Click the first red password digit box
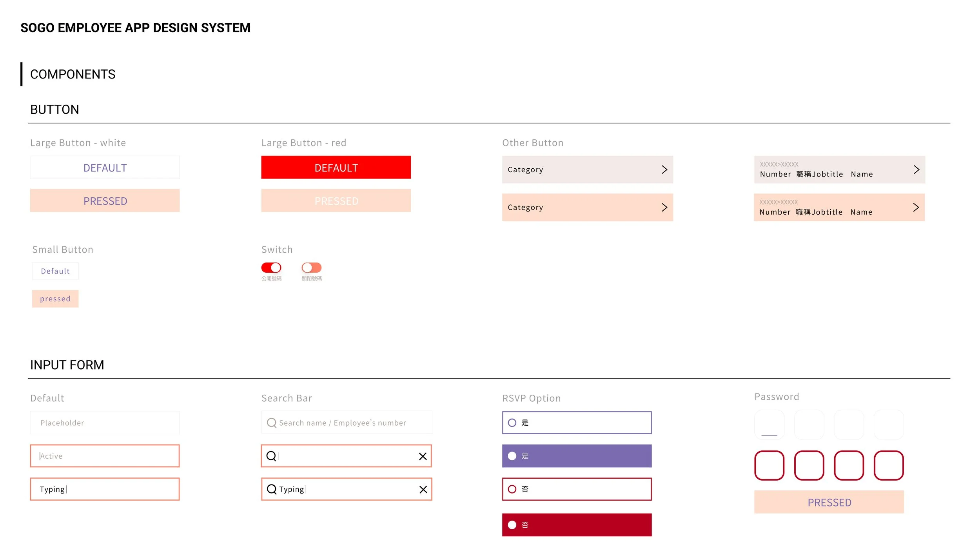 pos(769,465)
